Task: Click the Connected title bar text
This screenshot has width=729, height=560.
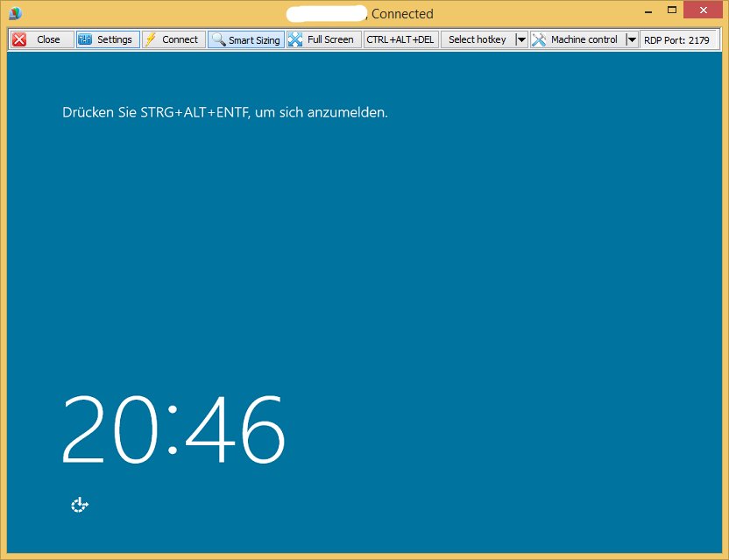Action: click(402, 14)
